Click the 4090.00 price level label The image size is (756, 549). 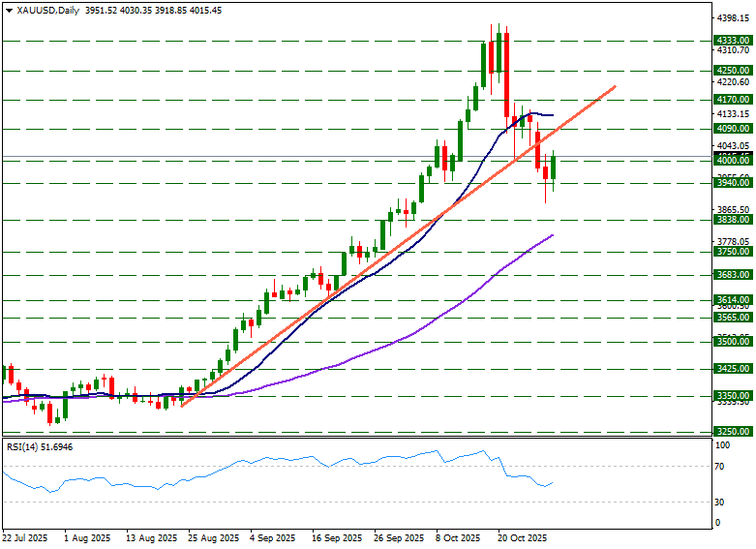(732, 128)
